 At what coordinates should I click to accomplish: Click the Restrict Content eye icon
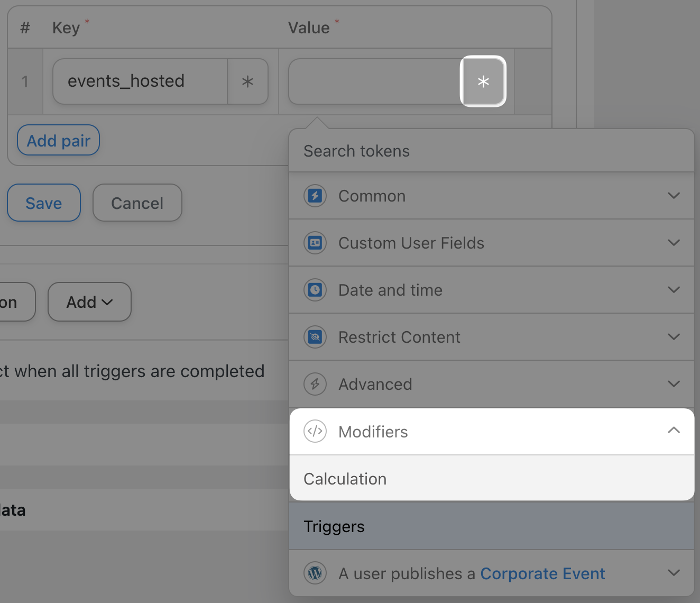(x=315, y=337)
